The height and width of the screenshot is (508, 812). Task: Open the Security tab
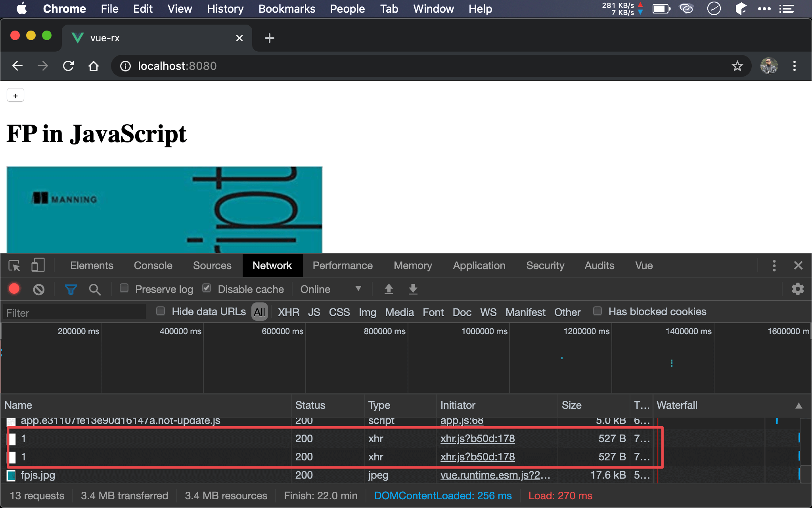click(x=545, y=266)
